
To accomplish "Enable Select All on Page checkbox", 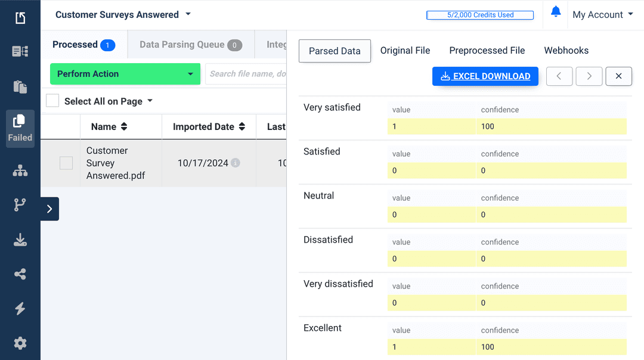I will pos(52,101).
